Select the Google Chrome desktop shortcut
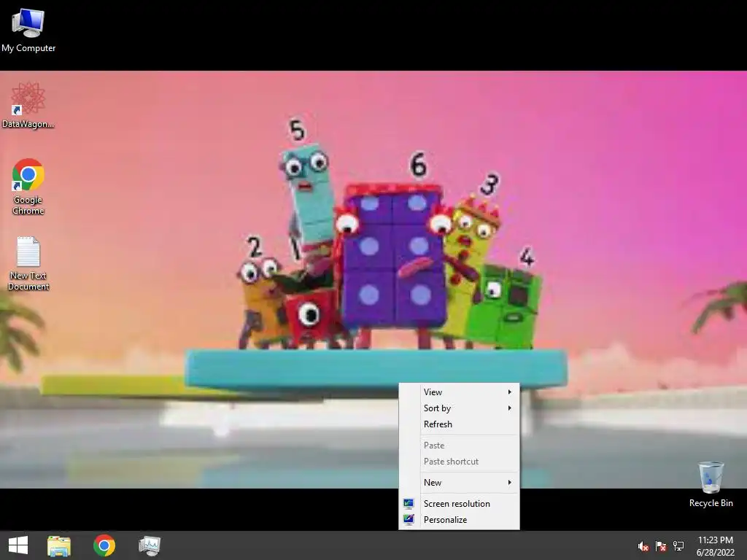The width and height of the screenshot is (747, 560). (28, 186)
